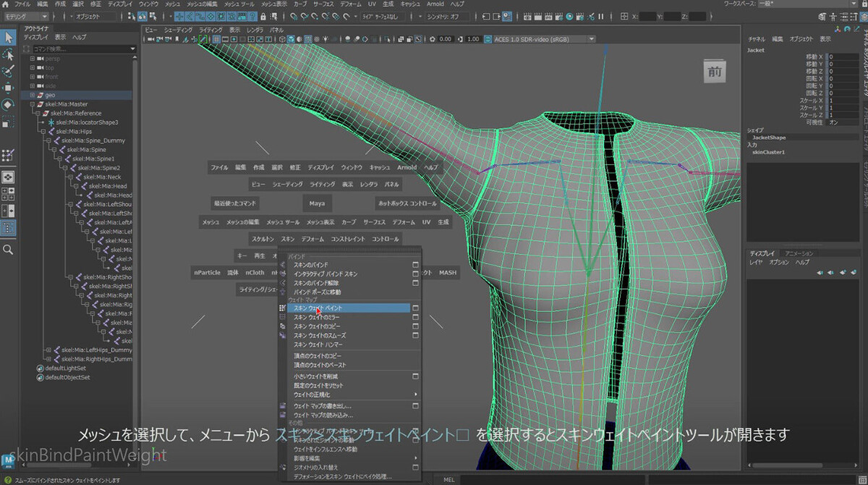Select the Select Tool arrow in the toolbox
This screenshot has width=868, height=485.
pos(8,37)
